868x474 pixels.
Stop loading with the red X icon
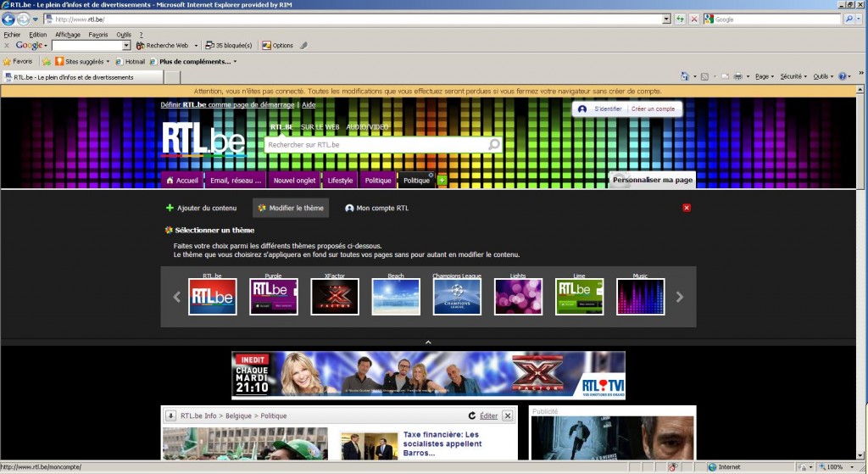pyautogui.click(x=693, y=19)
